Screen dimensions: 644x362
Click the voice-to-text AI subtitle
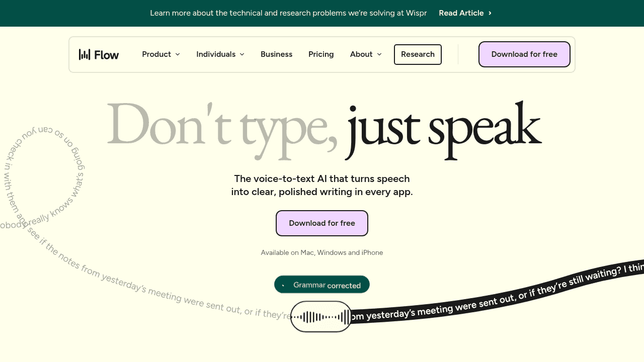point(322,185)
